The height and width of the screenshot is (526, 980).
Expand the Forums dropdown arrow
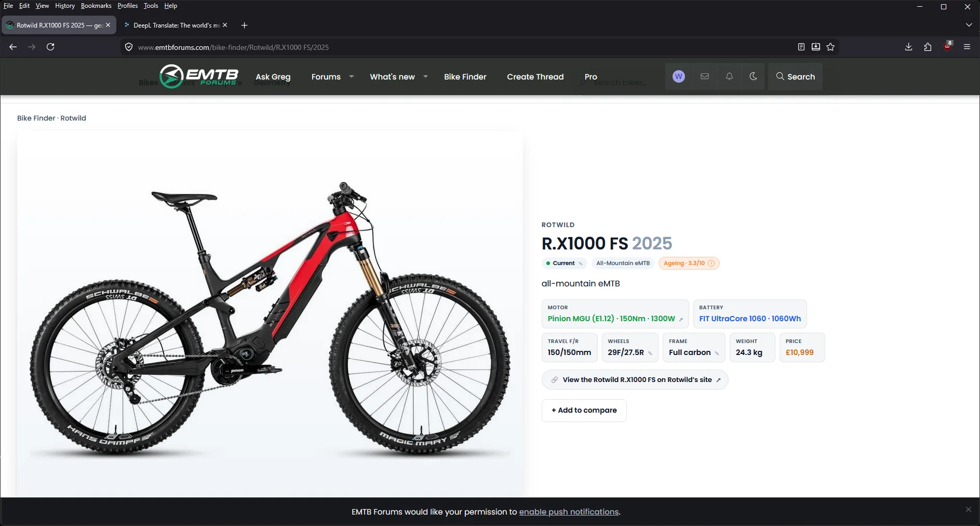pos(352,76)
